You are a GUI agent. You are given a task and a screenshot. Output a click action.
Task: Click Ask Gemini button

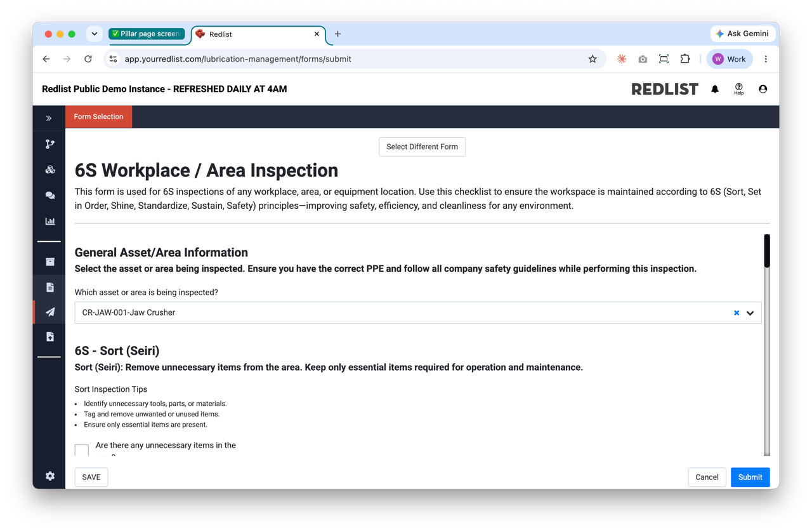click(x=742, y=34)
